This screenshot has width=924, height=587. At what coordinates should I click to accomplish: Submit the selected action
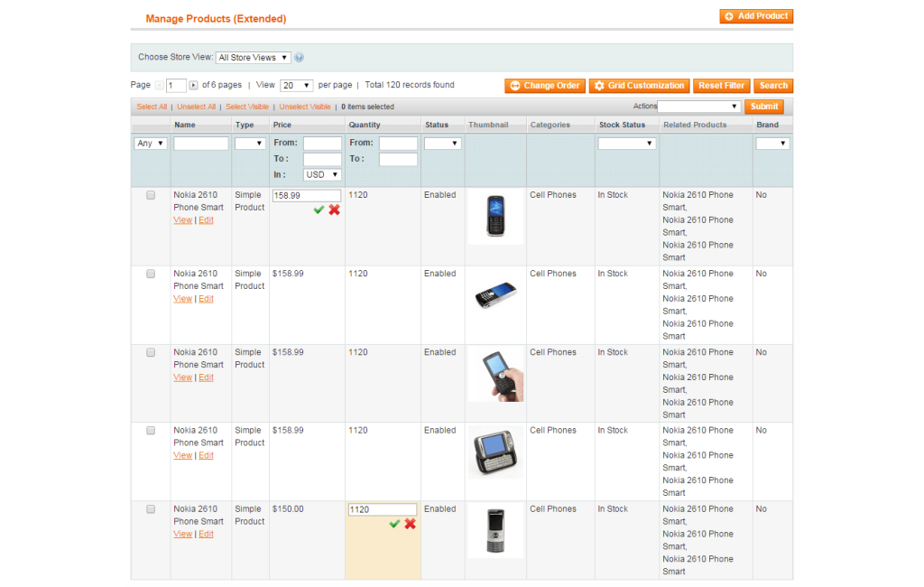coord(763,107)
